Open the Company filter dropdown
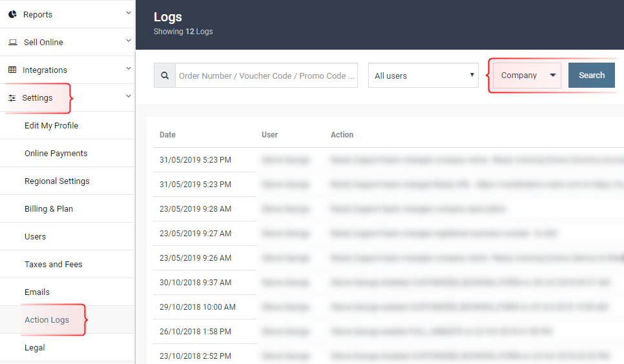 527,75
